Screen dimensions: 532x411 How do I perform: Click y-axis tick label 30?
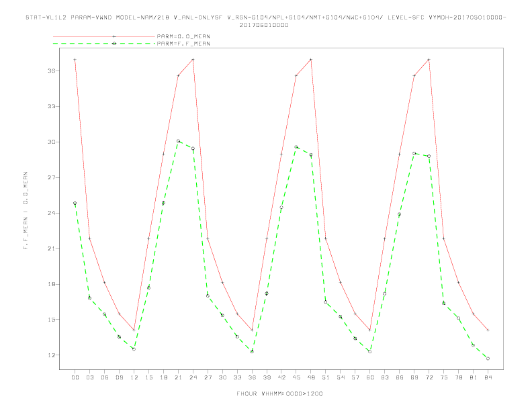tap(52, 142)
